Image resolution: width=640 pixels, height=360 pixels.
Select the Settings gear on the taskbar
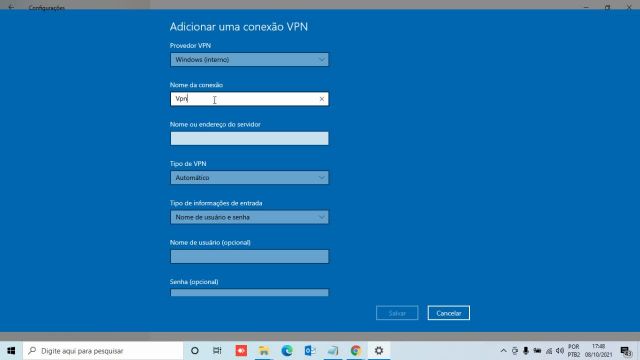click(x=379, y=351)
